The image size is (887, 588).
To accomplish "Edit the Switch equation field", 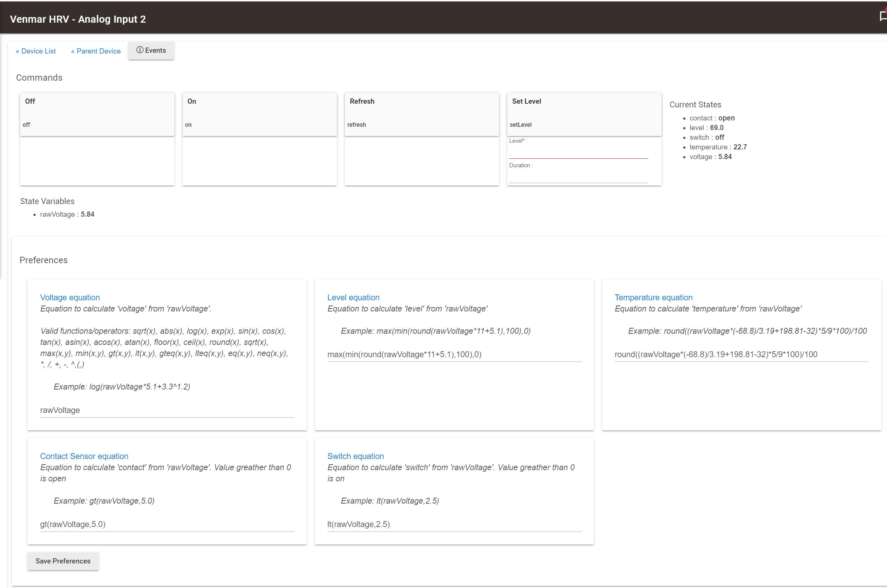I will coord(454,524).
